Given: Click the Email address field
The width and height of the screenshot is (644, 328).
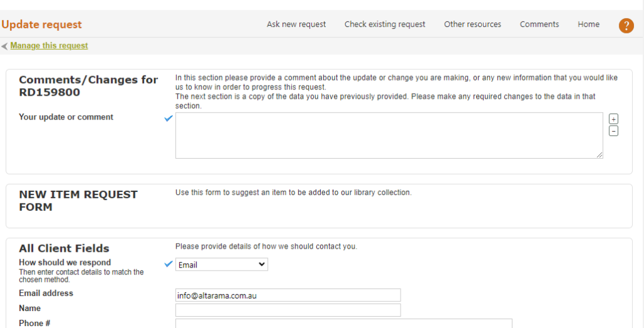Looking at the screenshot, I should [x=288, y=295].
